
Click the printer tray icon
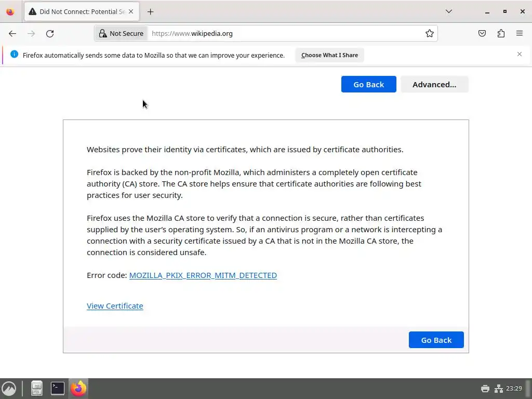coord(485,389)
